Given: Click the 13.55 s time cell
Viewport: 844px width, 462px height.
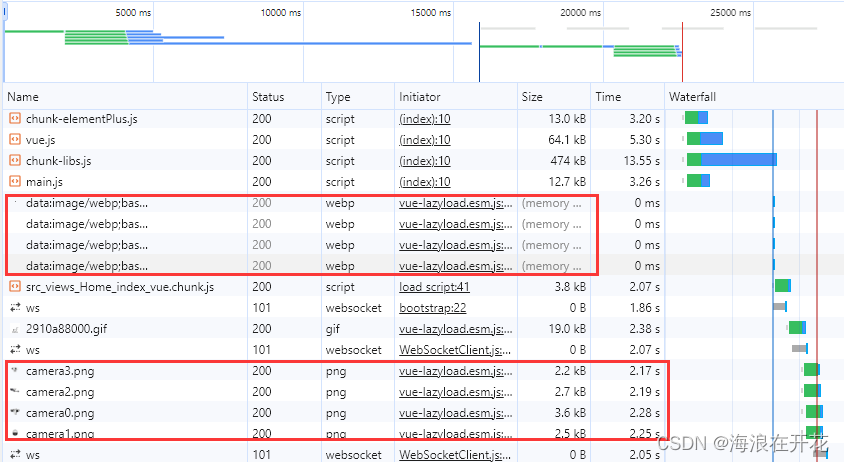Looking at the screenshot, I should pyautogui.click(x=642, y=160).
